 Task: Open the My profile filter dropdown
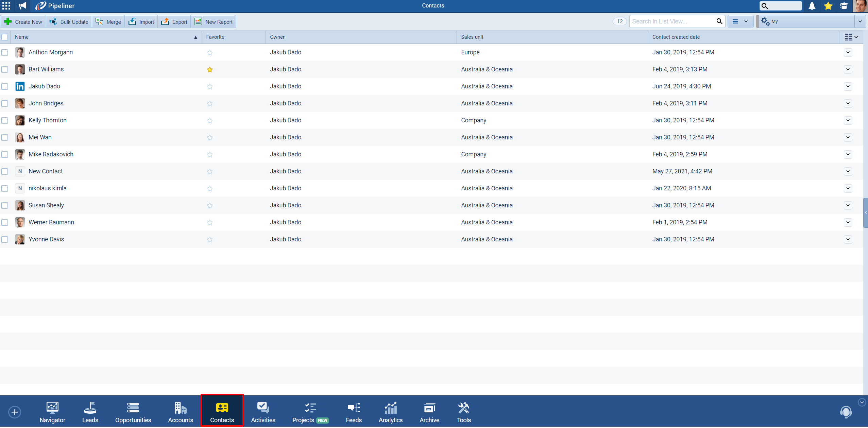[860, 21]
